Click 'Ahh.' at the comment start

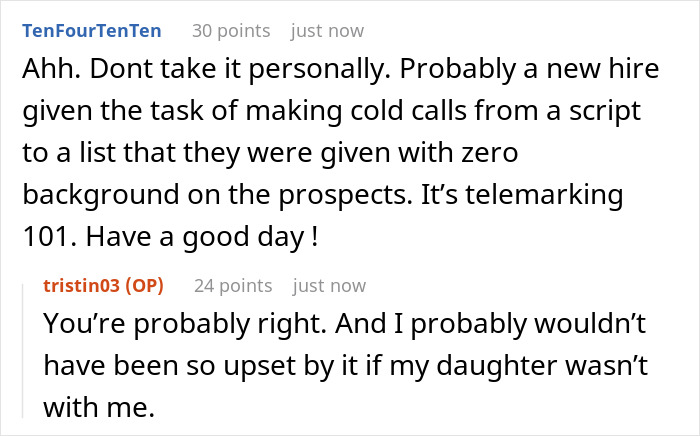coord(42,75)
